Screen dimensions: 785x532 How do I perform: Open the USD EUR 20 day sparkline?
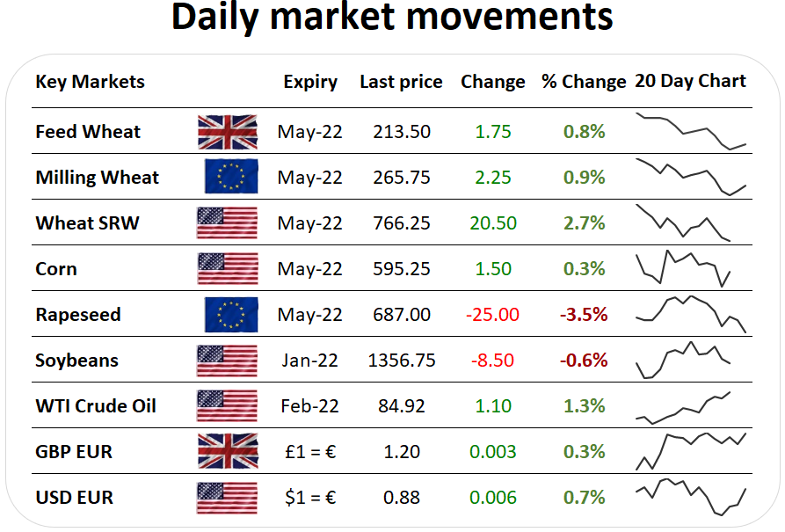691,497
